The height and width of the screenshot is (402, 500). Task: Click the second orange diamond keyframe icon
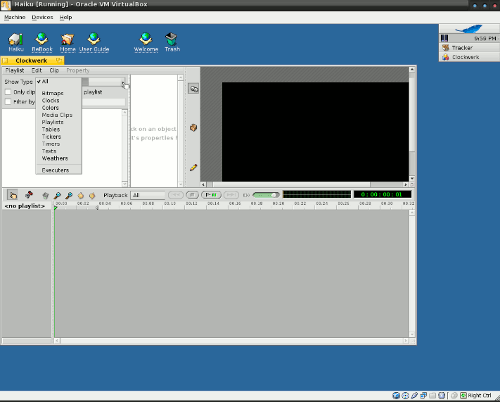(92, 195)
